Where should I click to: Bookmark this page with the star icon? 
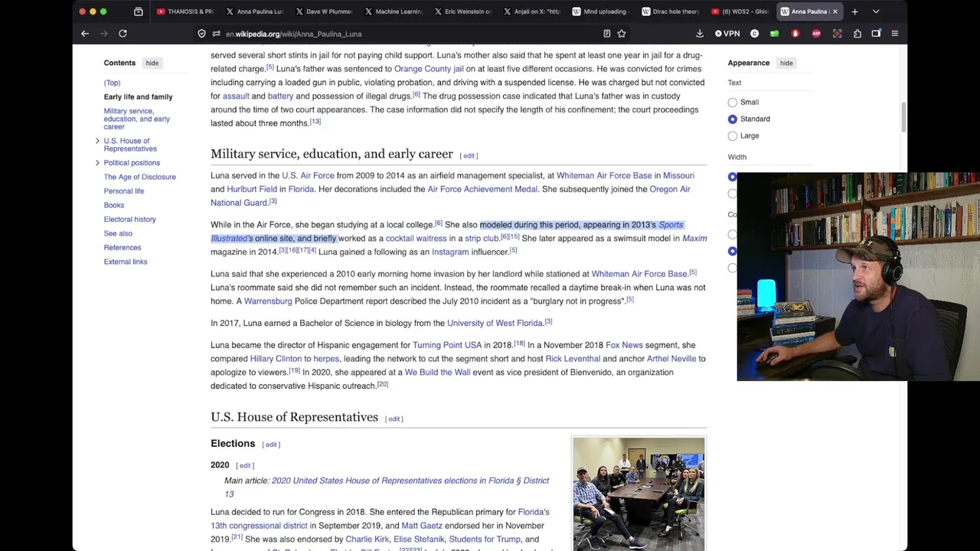coord(622,34)
